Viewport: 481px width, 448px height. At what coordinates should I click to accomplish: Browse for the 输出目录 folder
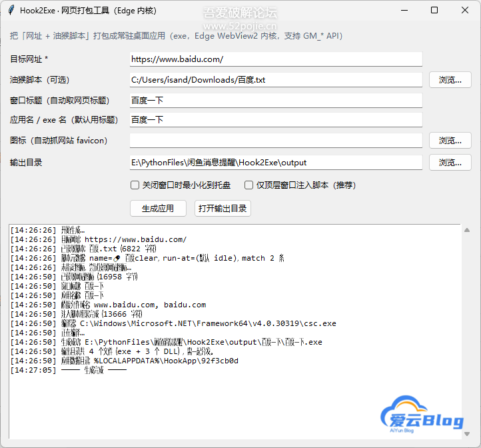pos(450,163)
